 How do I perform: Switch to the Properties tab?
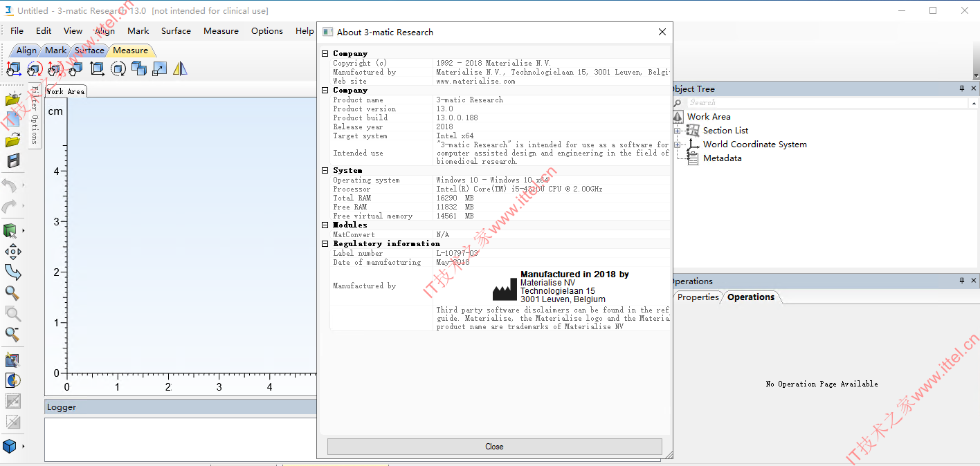click(x=698, y=297)
